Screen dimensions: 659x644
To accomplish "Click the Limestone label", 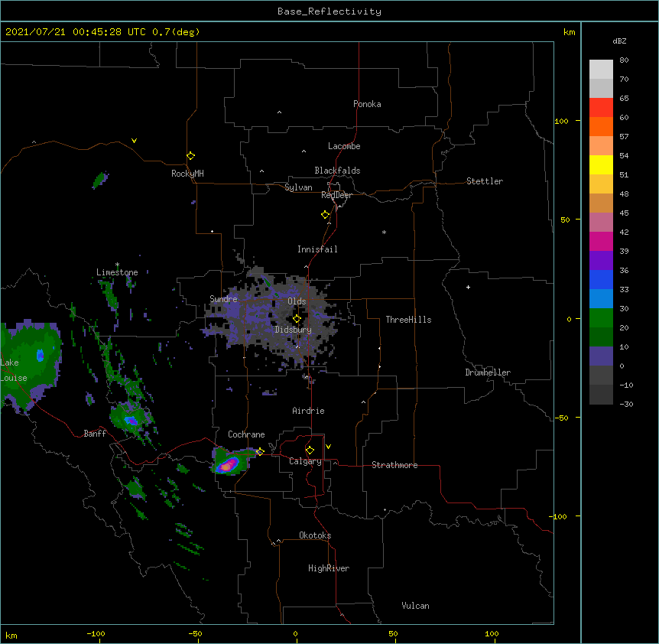I will click(x=117, y=272).
